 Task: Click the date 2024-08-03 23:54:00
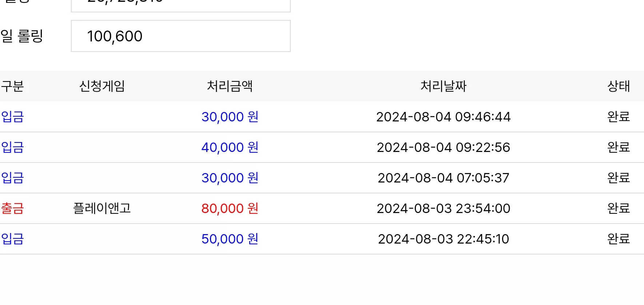pyautogui.click(x=444, y=208)
